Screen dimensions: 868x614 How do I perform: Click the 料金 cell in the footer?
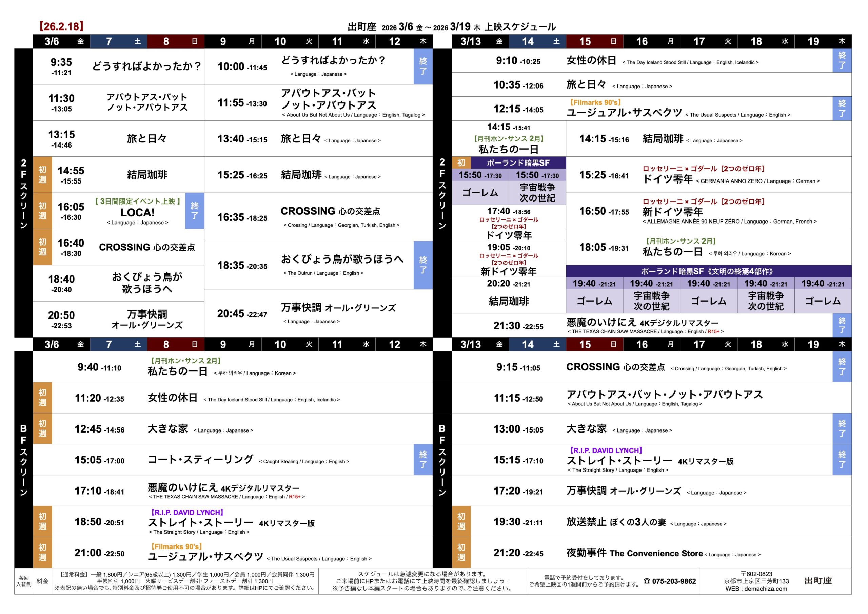[42, 581]
